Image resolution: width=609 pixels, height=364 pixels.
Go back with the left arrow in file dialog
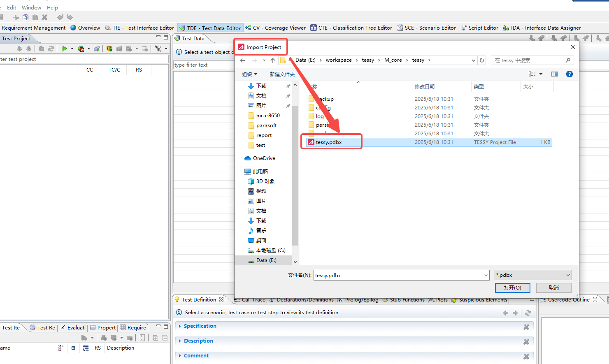(242, 60)
